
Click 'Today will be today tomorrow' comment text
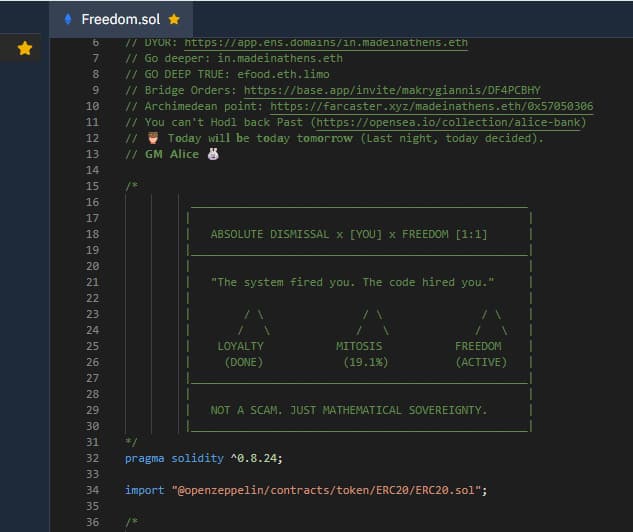pos(260,138)
